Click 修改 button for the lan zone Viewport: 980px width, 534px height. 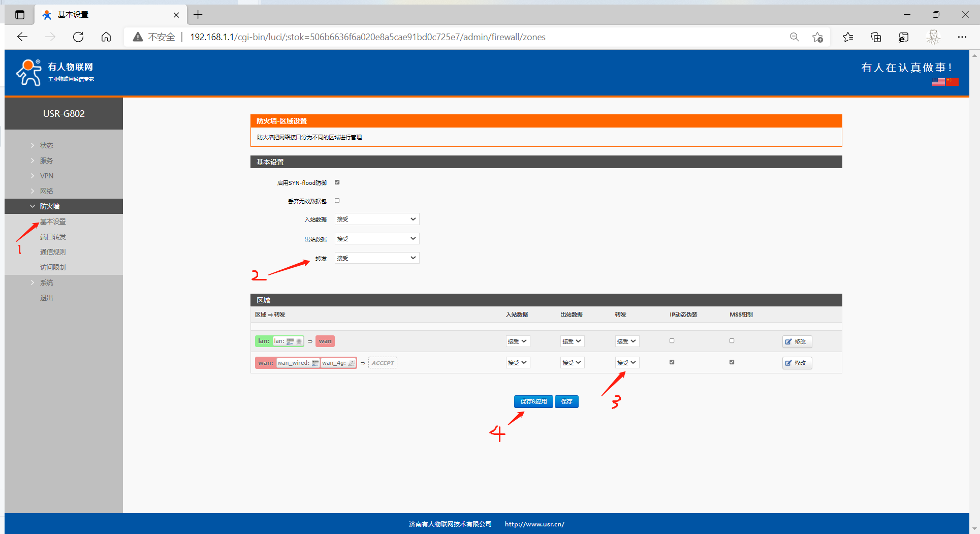coord(797,341)
